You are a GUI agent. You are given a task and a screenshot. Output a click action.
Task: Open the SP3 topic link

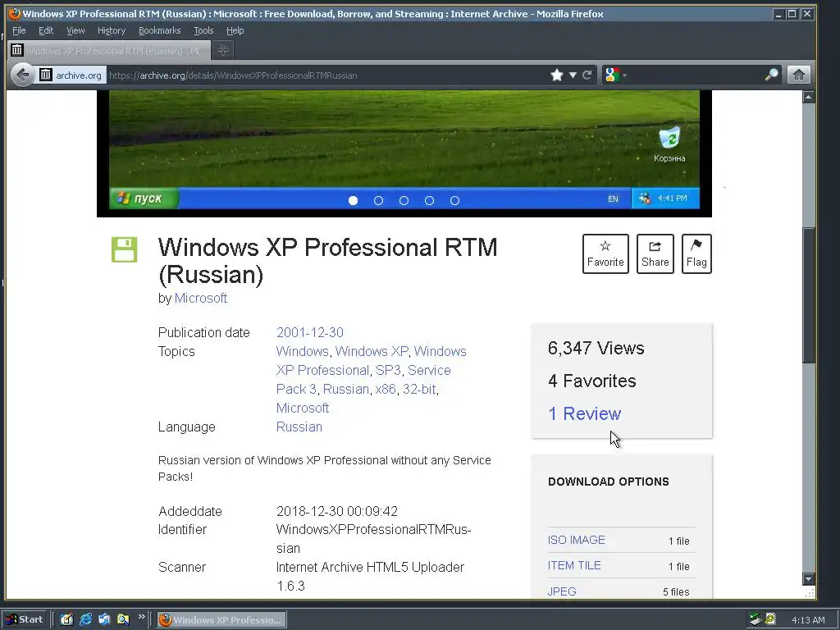point(388,370)
